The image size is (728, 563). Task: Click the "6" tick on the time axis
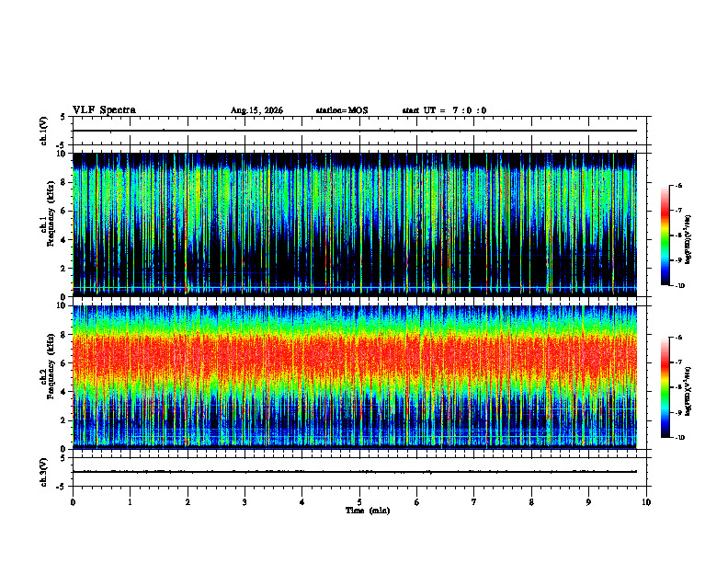(417, 502)
